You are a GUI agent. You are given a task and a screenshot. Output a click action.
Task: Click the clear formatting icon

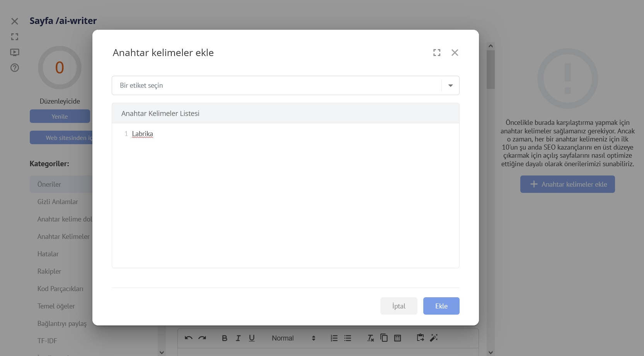370,338
